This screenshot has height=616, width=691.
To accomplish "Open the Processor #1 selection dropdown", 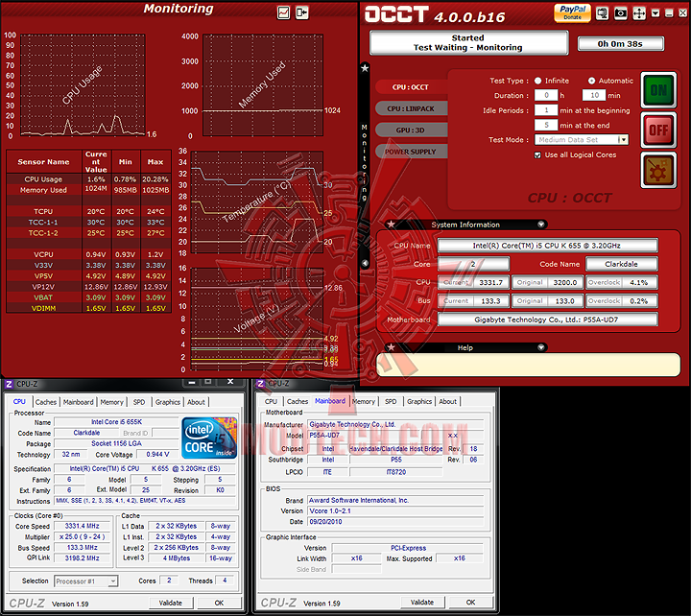I will [86, 581].
